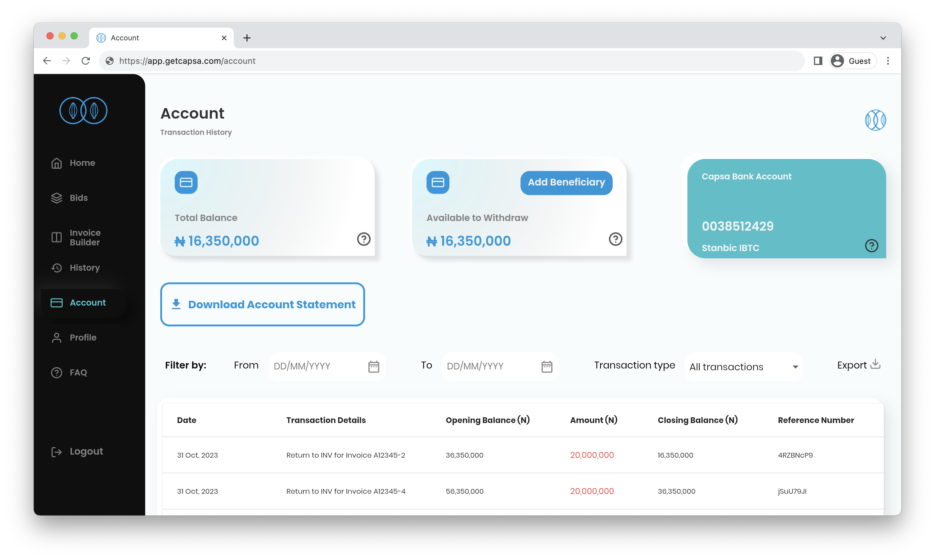Click the To date input field

point(500,366)
